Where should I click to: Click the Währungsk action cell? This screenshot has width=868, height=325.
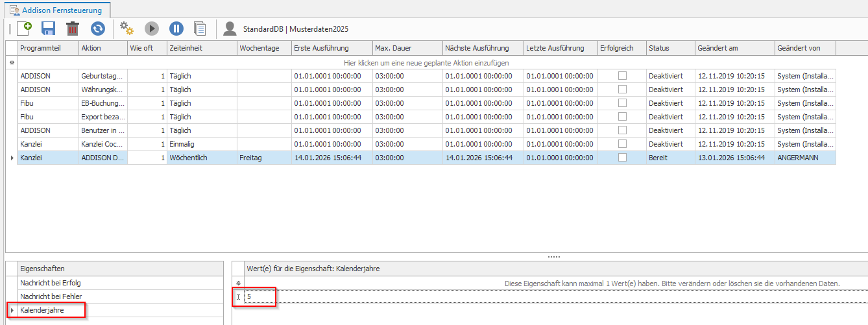[x=102, y=90]
